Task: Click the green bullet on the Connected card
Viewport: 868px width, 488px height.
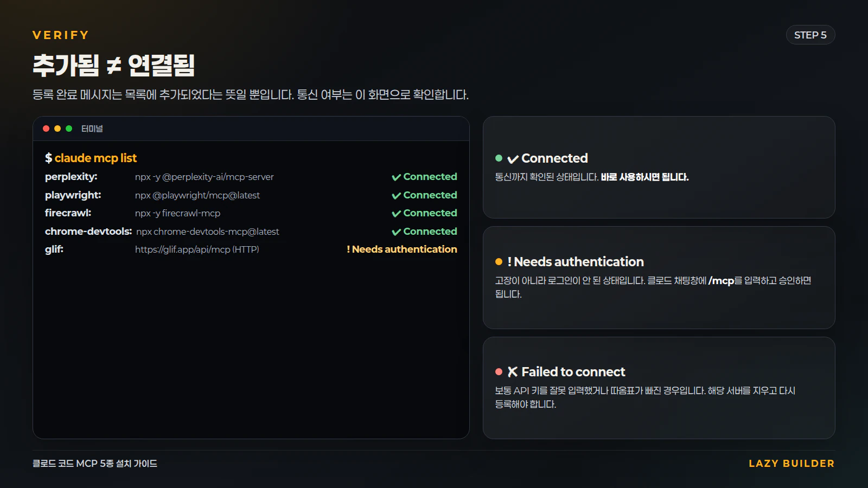Action: click(x=499, y=158)
